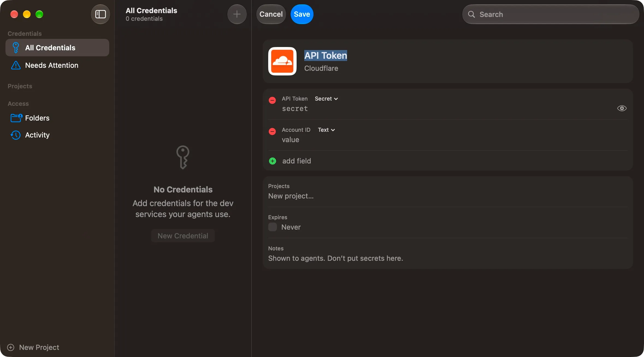Click the large key placeholder icon
Screen dimensions: 644x357
click(183, 157)
